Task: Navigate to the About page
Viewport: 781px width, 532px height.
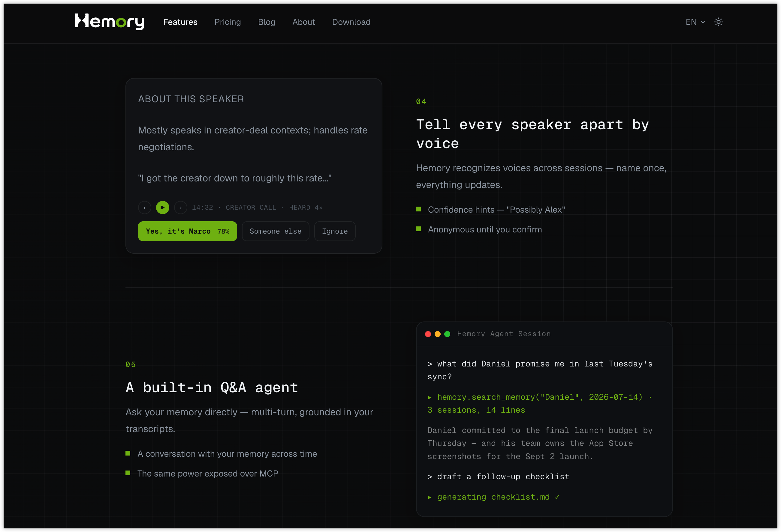Action: point(303,22)
